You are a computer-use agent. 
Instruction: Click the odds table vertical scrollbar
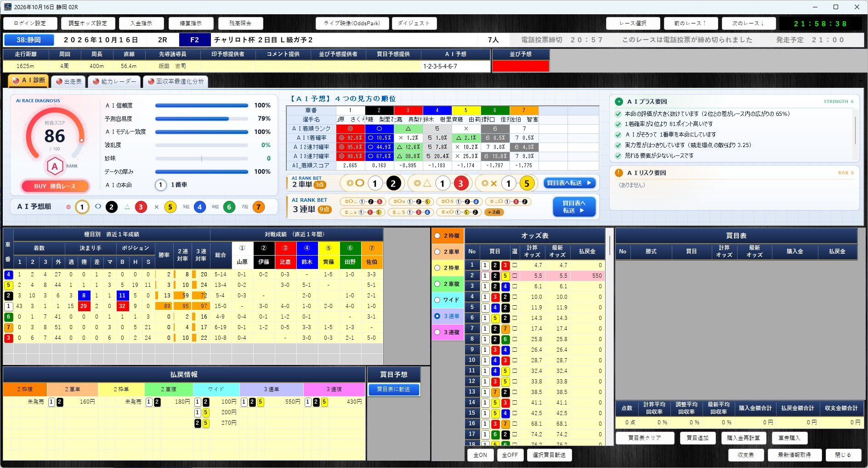(x=610, y=337)
